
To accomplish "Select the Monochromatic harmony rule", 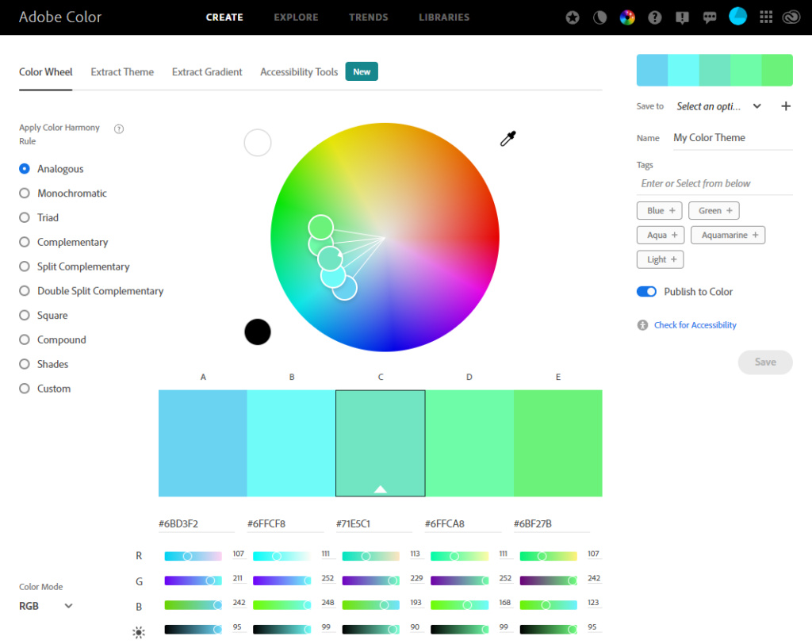I will tap(25, 194).
